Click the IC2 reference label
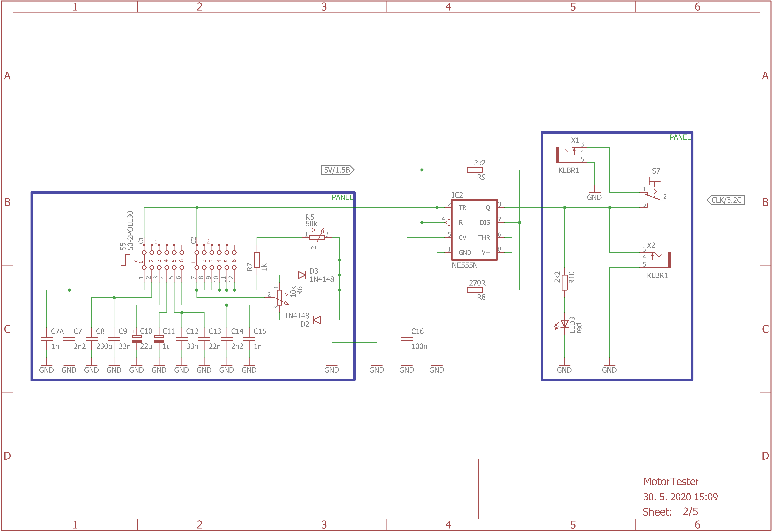The height and width of the screenshot is (532, 772). point(457,195)
